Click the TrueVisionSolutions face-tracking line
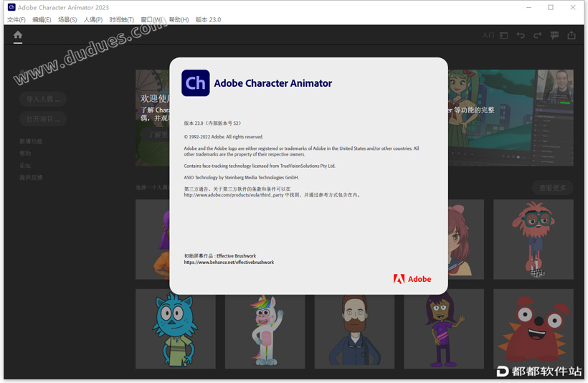 [260, 166]
